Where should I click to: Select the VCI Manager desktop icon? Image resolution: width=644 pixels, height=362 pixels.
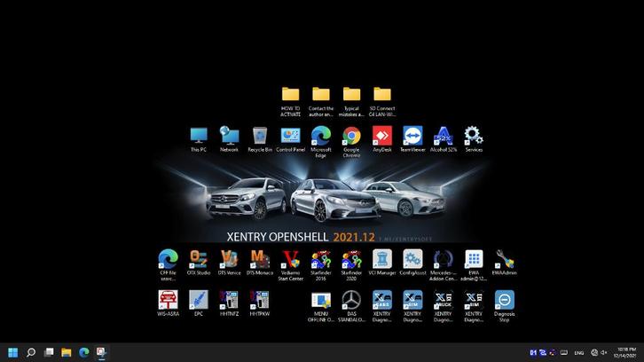381,258
